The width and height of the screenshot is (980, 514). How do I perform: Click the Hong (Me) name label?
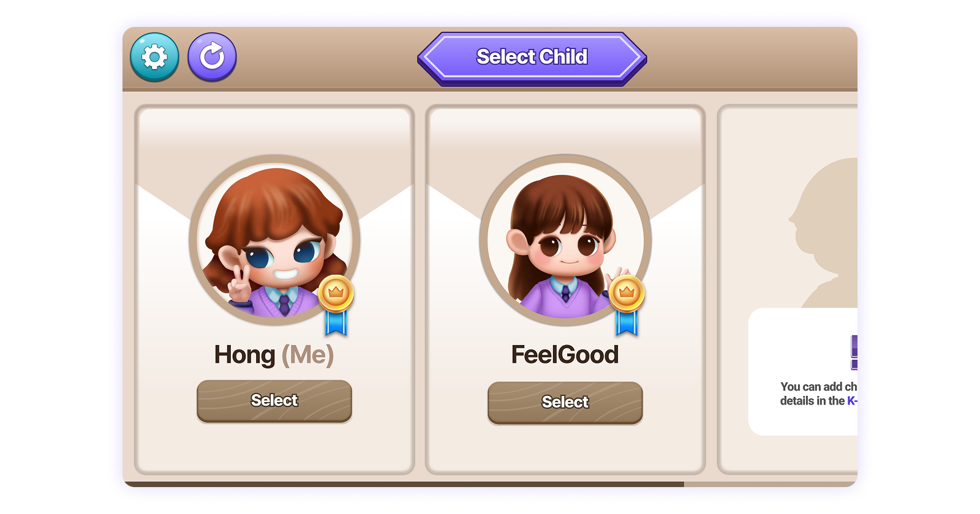click(274, 355)
